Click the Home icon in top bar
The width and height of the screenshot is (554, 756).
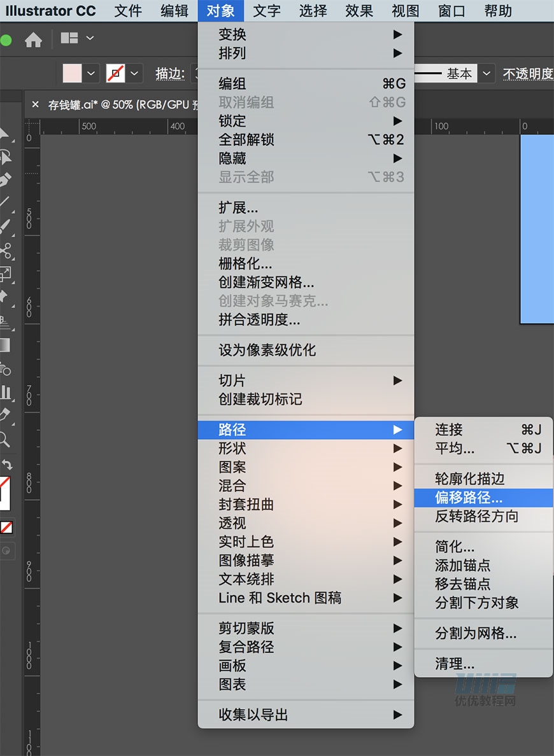coord(33,40)
